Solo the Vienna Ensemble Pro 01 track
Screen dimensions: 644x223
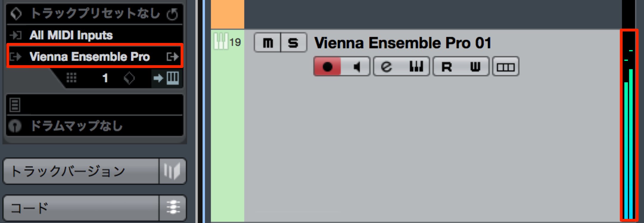[x=293, y=43]
